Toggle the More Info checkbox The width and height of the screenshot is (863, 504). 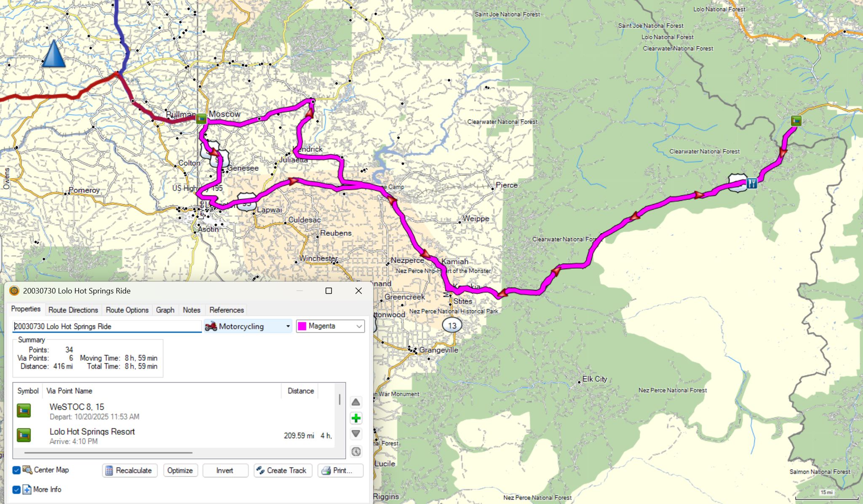coord(16,490)
